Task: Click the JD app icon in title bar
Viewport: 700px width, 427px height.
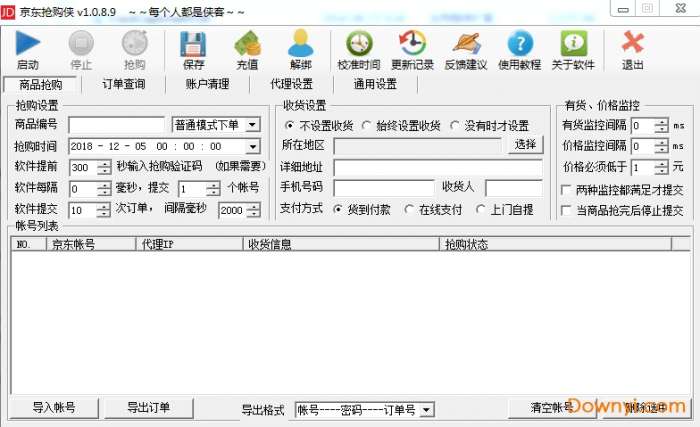Action: coord(8,12)
